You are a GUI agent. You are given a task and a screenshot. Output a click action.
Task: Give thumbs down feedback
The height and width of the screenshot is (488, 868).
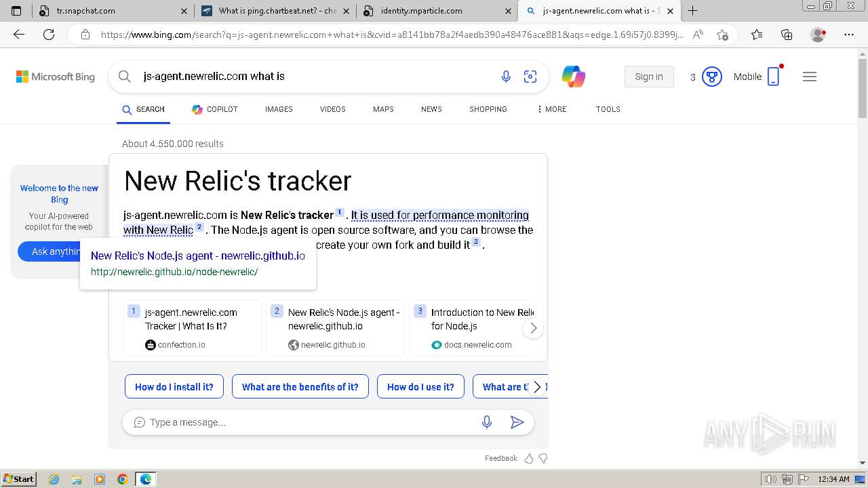pyautogui.click(x=543, y=459)
